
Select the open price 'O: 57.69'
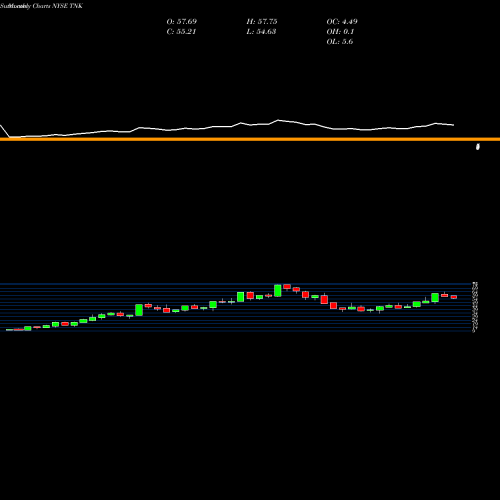[182, 22]
